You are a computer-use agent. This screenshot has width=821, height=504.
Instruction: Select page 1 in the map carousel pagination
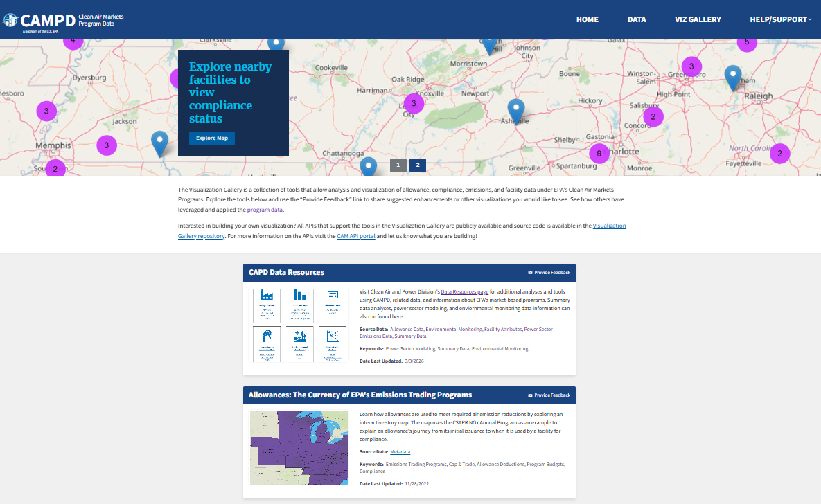tap(398, 165)
